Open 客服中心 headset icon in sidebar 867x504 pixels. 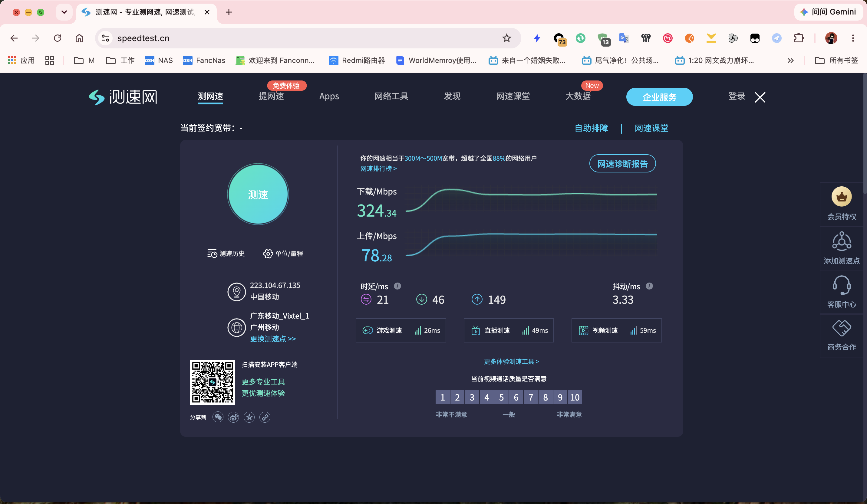click(x=841, y=285)
